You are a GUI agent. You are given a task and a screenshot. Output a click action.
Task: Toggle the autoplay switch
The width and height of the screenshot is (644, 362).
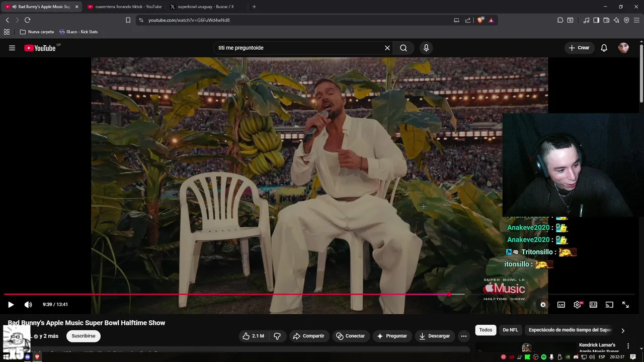click(x=543, y=305)
